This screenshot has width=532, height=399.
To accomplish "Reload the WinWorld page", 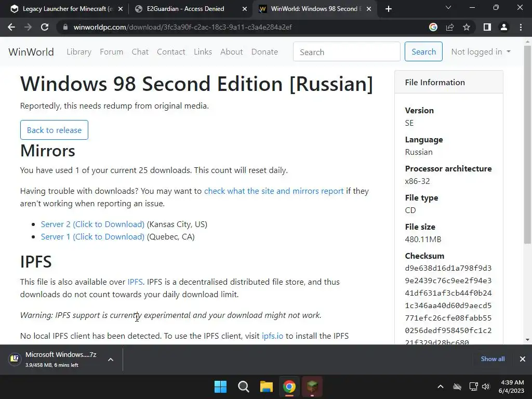I will click(x=45, y=27).
